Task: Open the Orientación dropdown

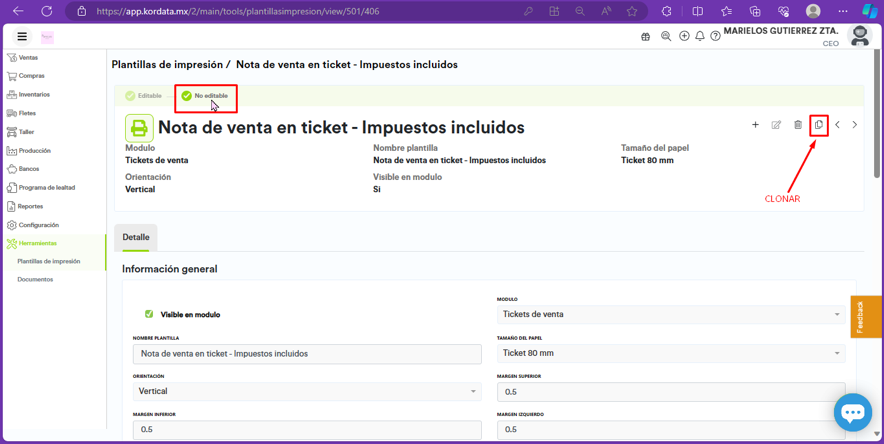Action: pyautogui.click(x=306, y=391)
